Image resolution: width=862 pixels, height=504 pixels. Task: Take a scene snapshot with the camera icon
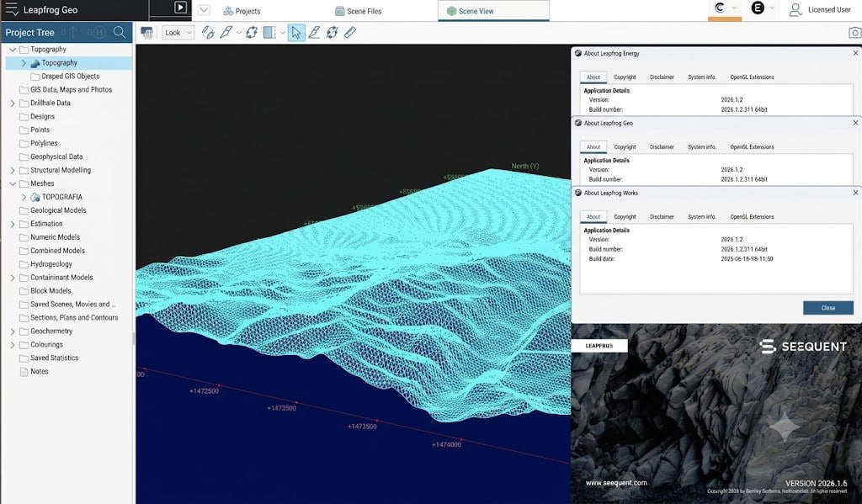coord(854,33)
